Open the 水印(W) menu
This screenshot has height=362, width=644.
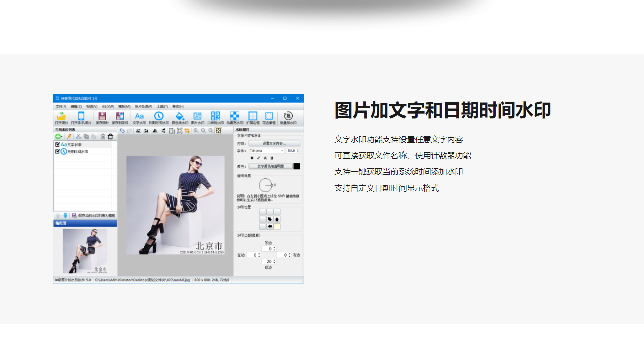click(x=107, y=107)
